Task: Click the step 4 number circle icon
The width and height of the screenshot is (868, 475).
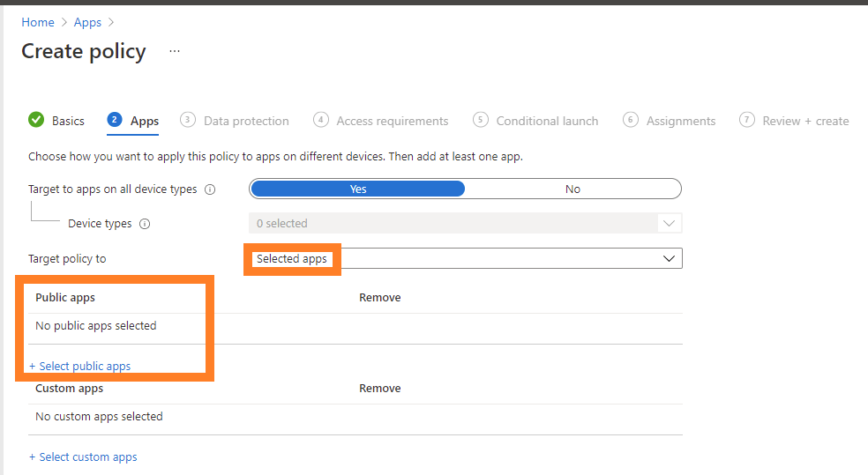Action: (x=320, y=120)
